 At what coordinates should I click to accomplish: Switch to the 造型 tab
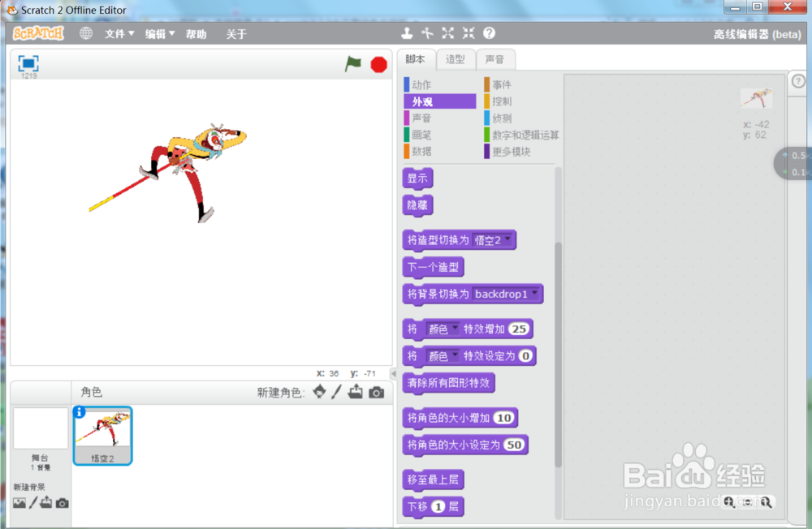(456, 59)
